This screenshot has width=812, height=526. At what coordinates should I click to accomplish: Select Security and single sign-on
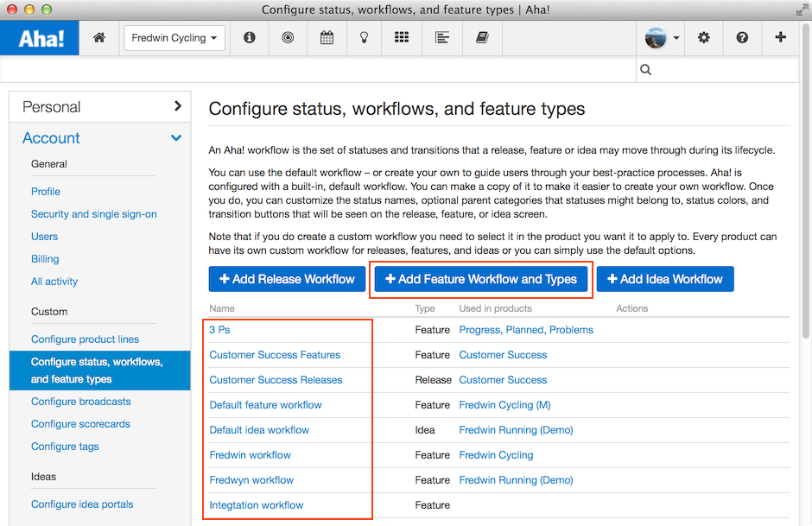coord(94,214)
